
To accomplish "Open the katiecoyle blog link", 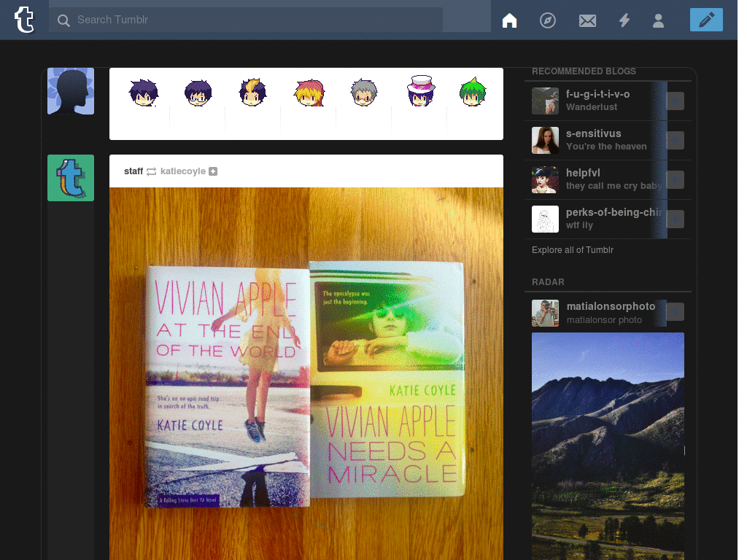I will tap(183, 171).
